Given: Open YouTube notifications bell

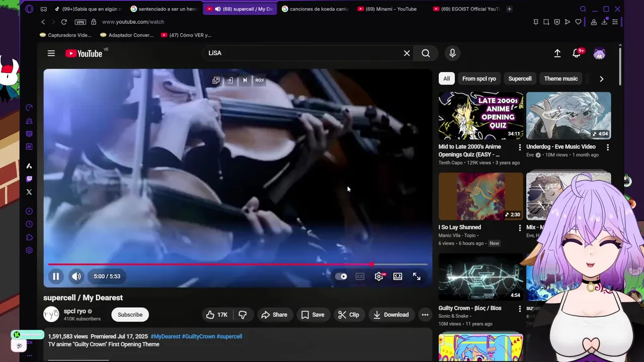Looking at the screenshot, I should pyautogui.click(x=577, y=53).
